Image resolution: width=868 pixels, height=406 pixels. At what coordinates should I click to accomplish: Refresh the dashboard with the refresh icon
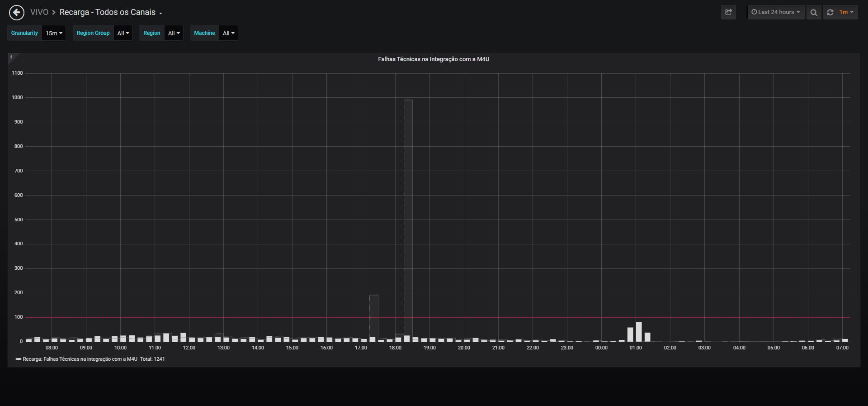pos(830,12)
